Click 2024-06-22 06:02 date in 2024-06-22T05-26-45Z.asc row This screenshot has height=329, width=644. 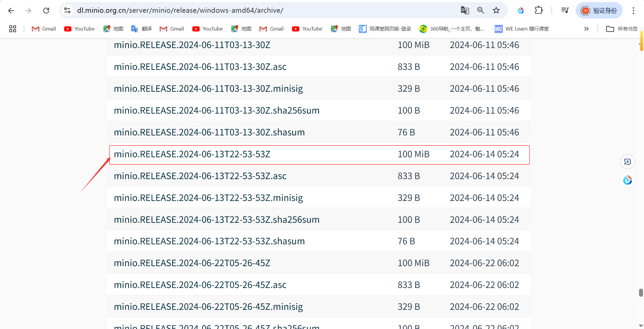[484, 285]
